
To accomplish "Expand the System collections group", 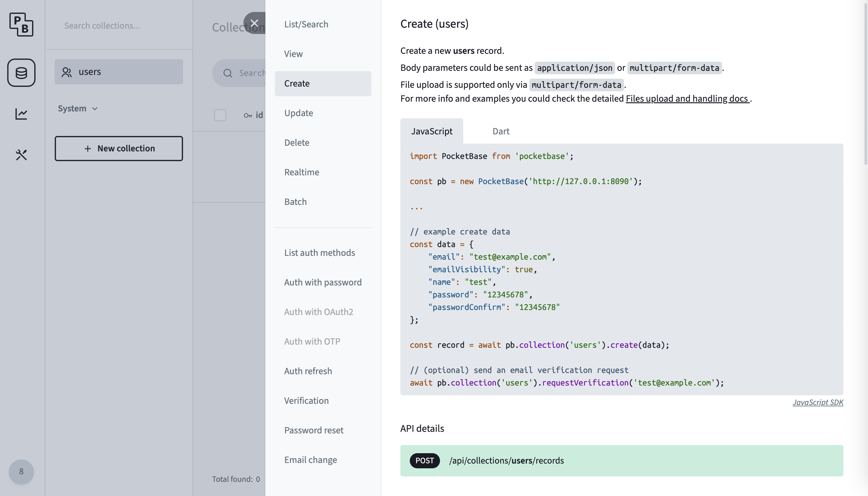I will click(x=78, y=109).
